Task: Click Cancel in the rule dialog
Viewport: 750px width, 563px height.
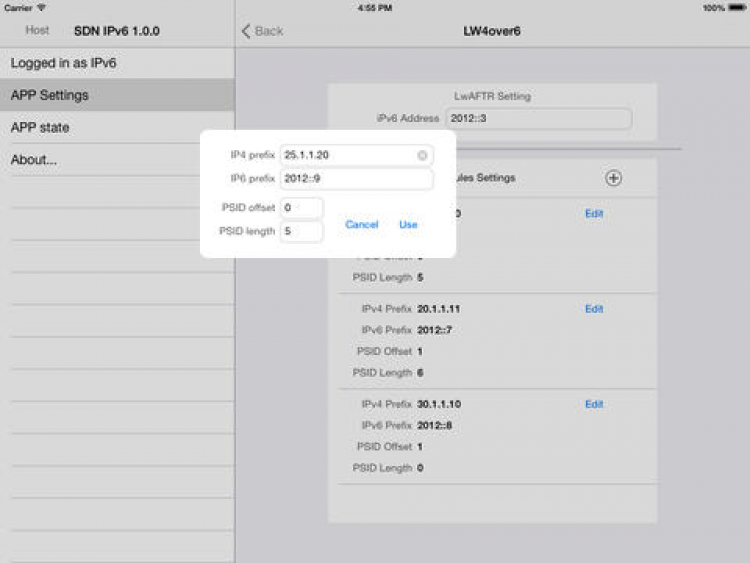Action: click(x=362, y=224)
